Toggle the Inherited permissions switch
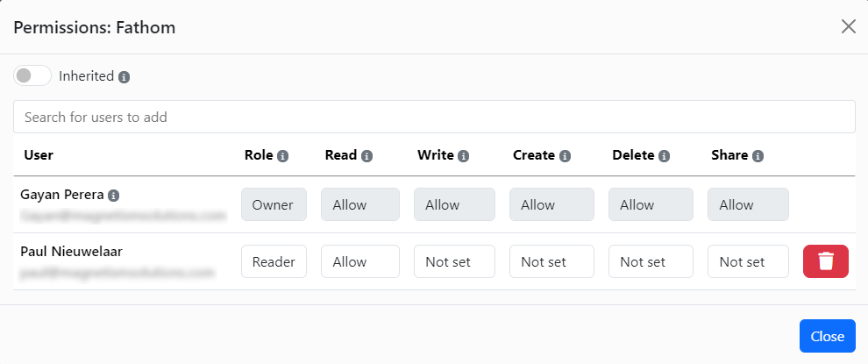This screenshot has width=868, height=364. 32,76
